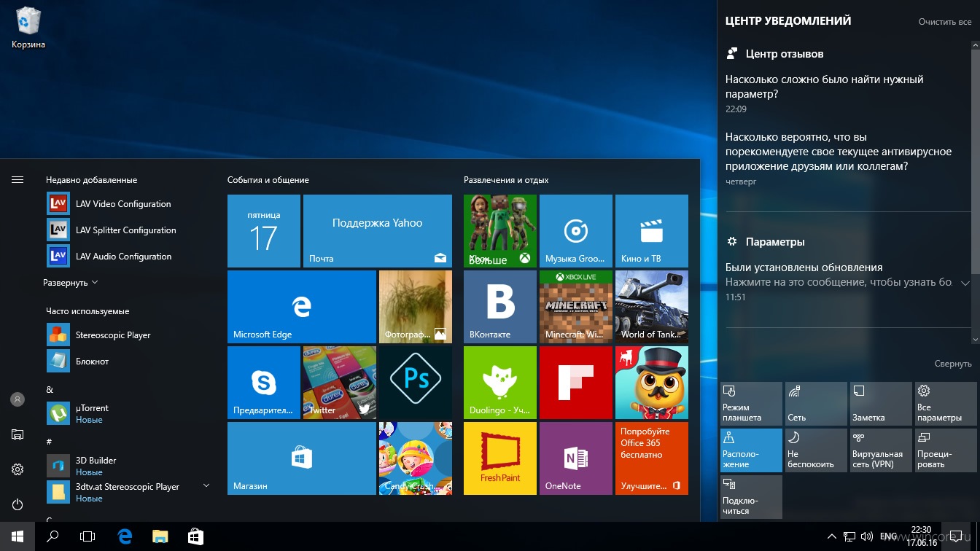Screen dimensions: 980x551
Task: Open the user account button in Start
Action: pyautogui.click(x=17, y=399)
